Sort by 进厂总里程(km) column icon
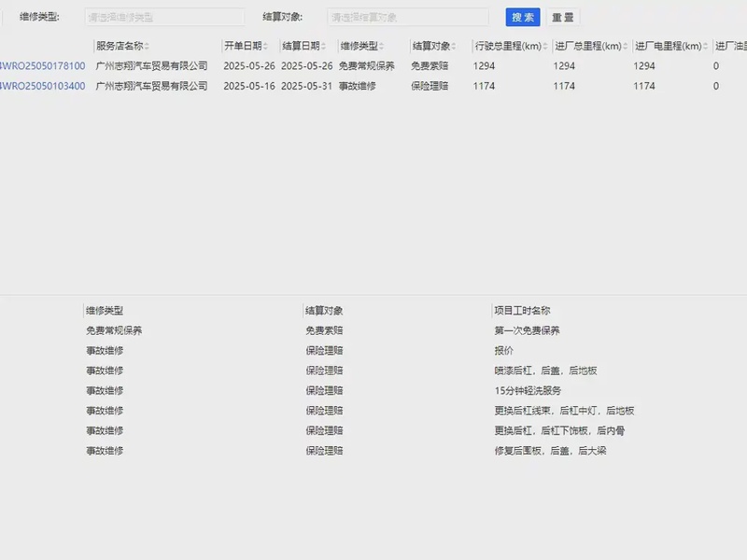The width and height of the screenshot is (747, 560). (625, 46)
